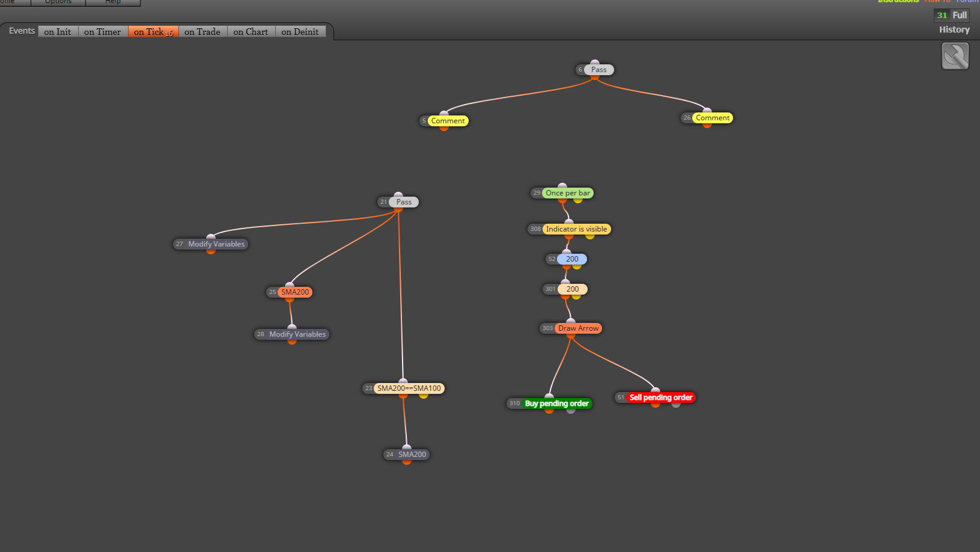Select the Buy pending order node
This screenshot has height=552, width=980.
(x=557, y=403)
